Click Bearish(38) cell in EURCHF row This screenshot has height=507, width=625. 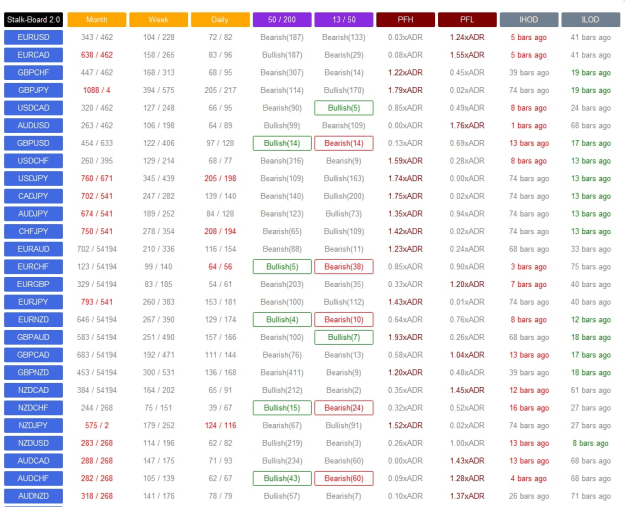tap(344, 267)
